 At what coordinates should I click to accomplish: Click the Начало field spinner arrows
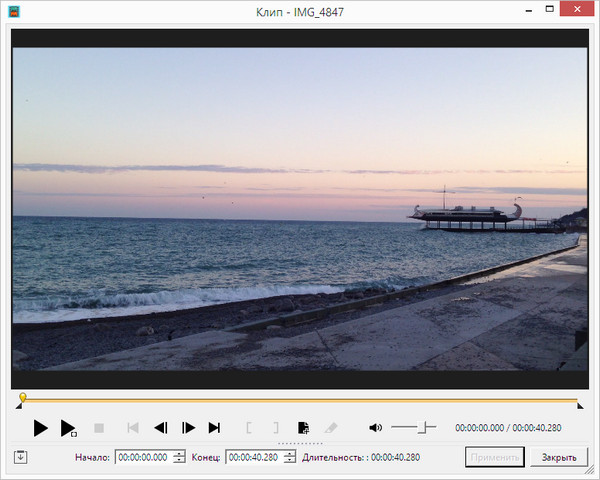(x=179, y=458)
